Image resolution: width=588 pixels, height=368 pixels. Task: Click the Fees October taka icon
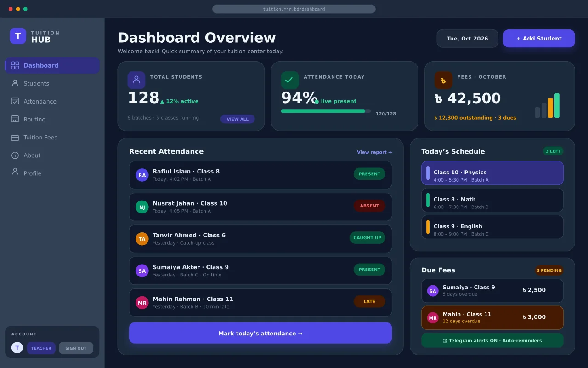tap(443, 80)
